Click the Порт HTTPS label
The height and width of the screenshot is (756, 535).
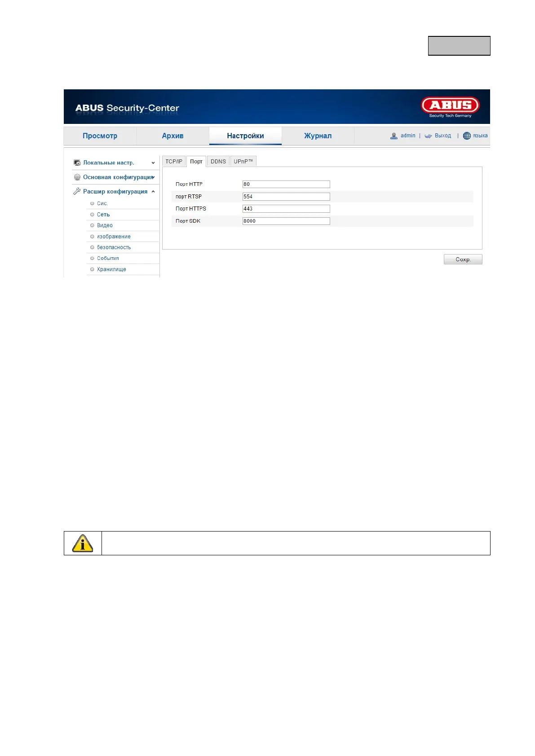click(191, 209)
